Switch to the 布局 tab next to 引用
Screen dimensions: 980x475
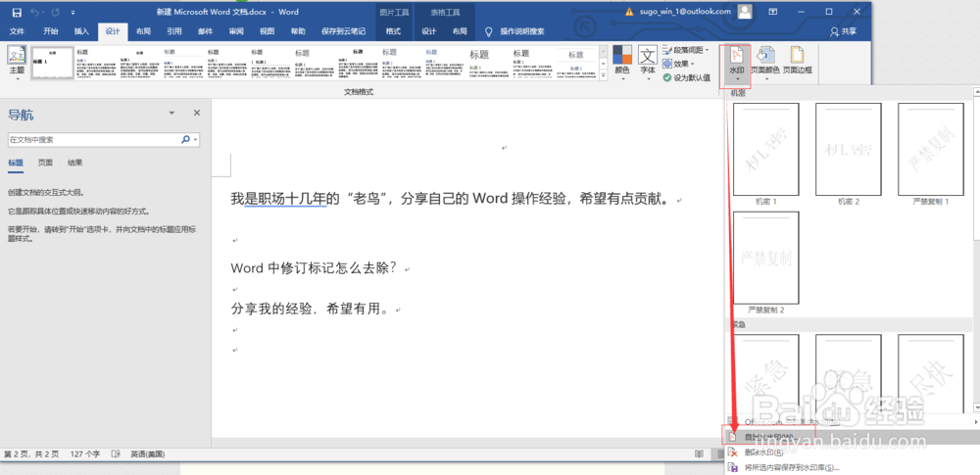pos(144,31)
